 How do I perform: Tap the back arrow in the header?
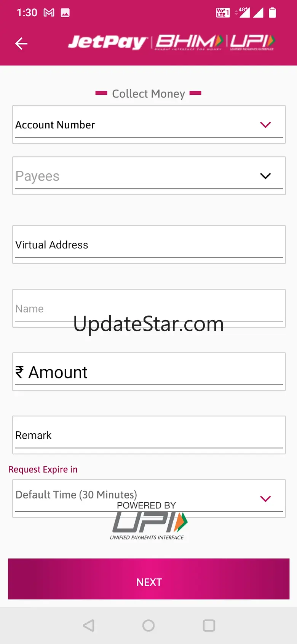21,43
